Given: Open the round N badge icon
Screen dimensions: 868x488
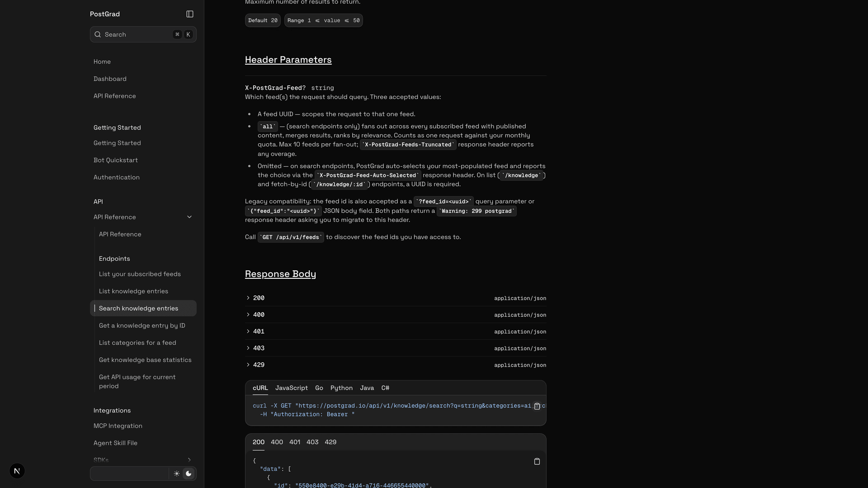Looking at the screenshot, I should [17, 471].
